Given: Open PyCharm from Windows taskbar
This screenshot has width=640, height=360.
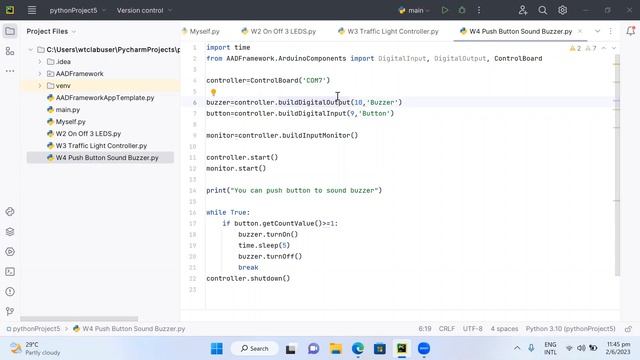Looking at the screenshot, I should click(x=402, y=348).
